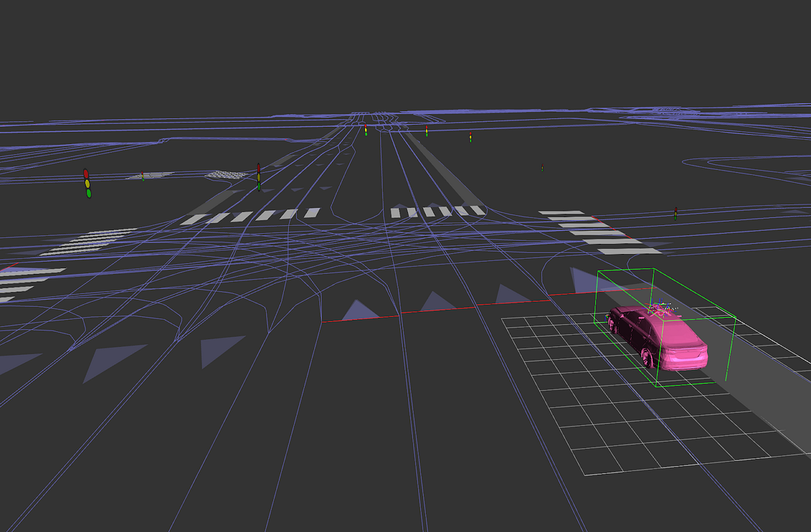This screenshot has height=532, width=811.
Task: Select the distant traffic light on the right road
Action: pos(541,166)
